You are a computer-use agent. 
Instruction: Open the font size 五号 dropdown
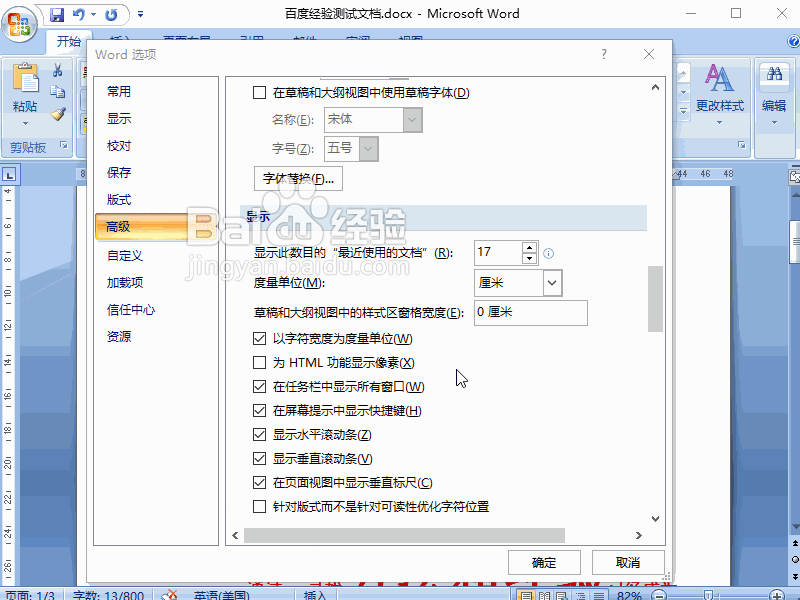coord(368,149)
